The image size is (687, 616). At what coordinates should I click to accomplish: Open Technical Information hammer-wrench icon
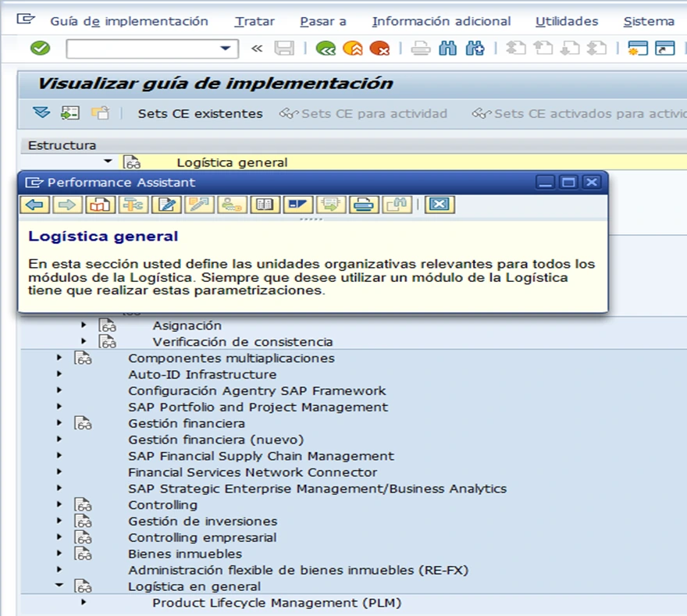point(133,205)
